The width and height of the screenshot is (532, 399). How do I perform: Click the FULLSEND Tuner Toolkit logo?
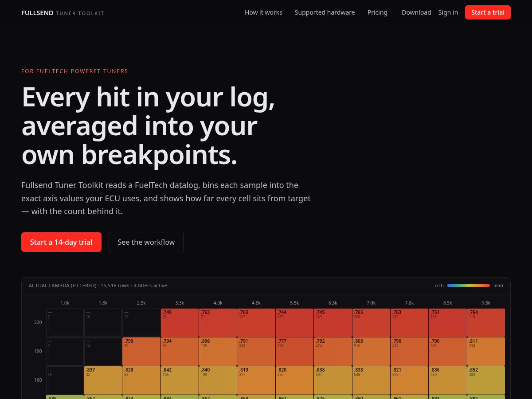[x=63, y=13]
